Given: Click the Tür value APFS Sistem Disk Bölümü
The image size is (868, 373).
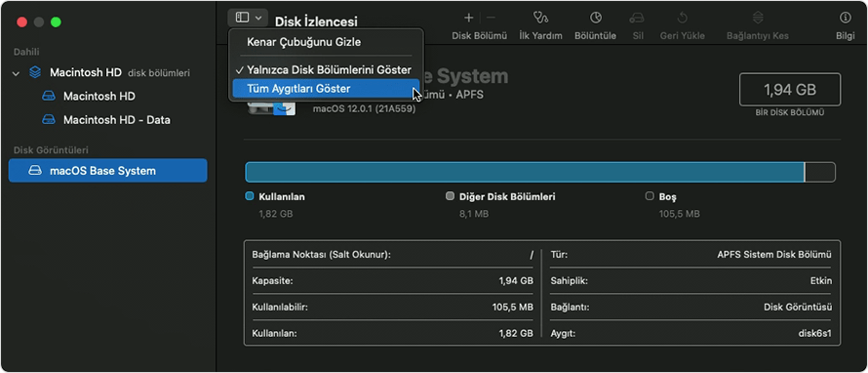Looking at the screenshot, I should click(x=774, y=255).
